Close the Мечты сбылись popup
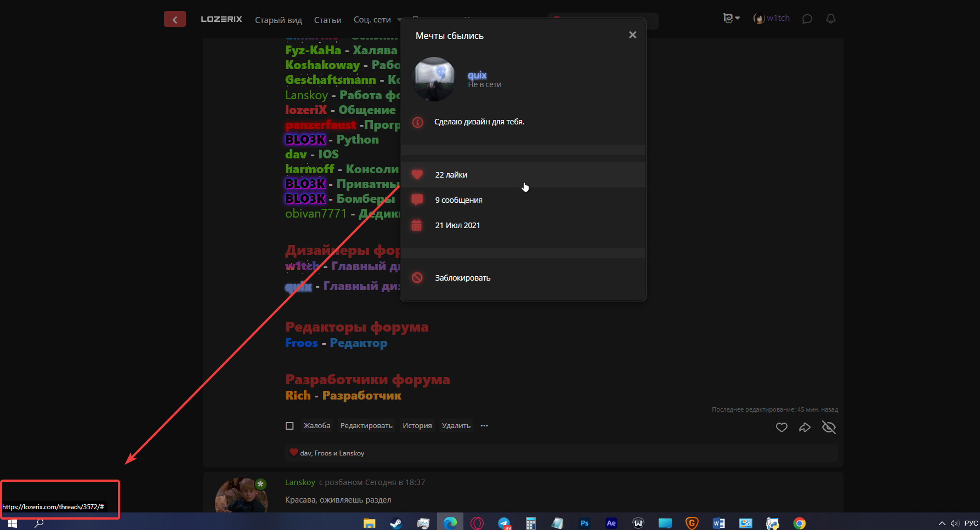 [632, 35]
